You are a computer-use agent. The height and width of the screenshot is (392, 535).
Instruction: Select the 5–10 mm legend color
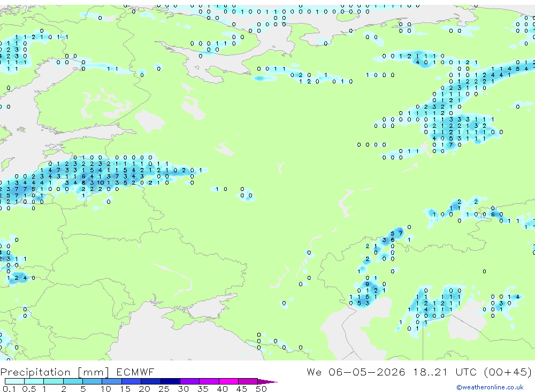(x=93, y=381)
